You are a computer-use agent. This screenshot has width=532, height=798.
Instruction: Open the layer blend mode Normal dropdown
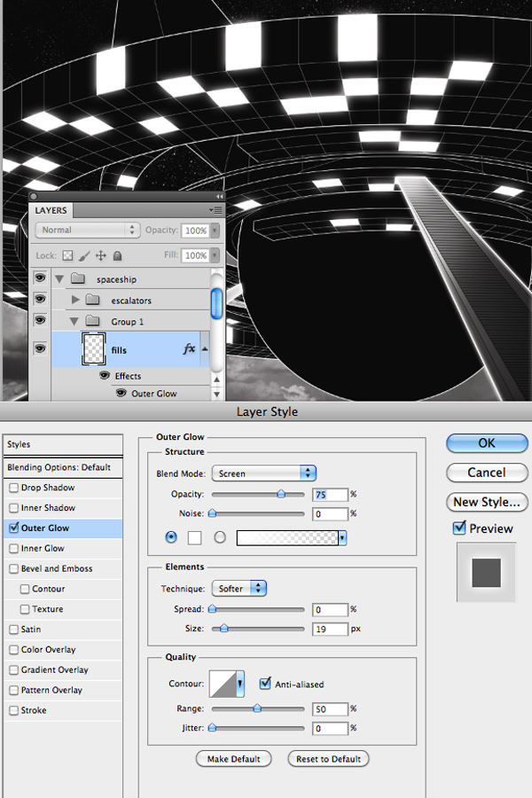point(88,230)
